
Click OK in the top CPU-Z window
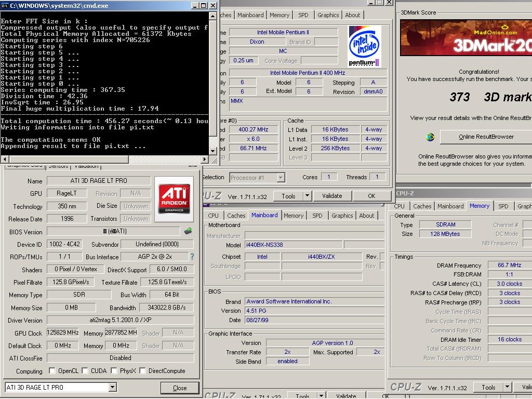(x=371, y=196)
